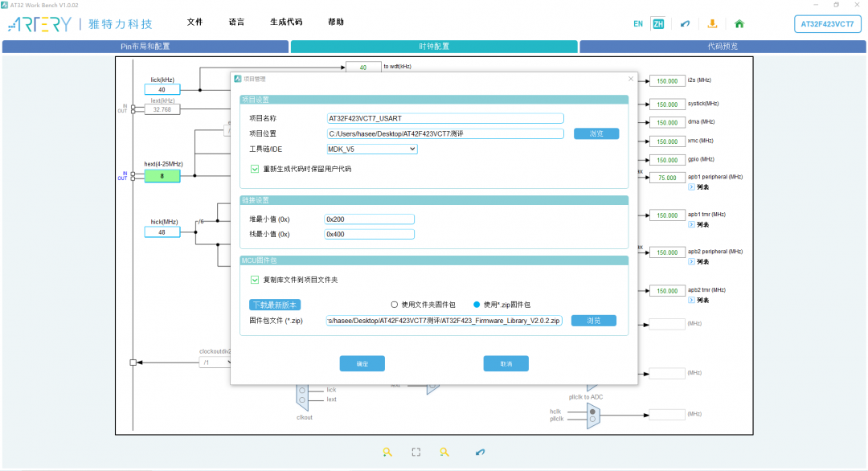The image size is (868, 471).
Task: Open the 文件 menu
Action: pyautogui.click(x=194, y=23)
